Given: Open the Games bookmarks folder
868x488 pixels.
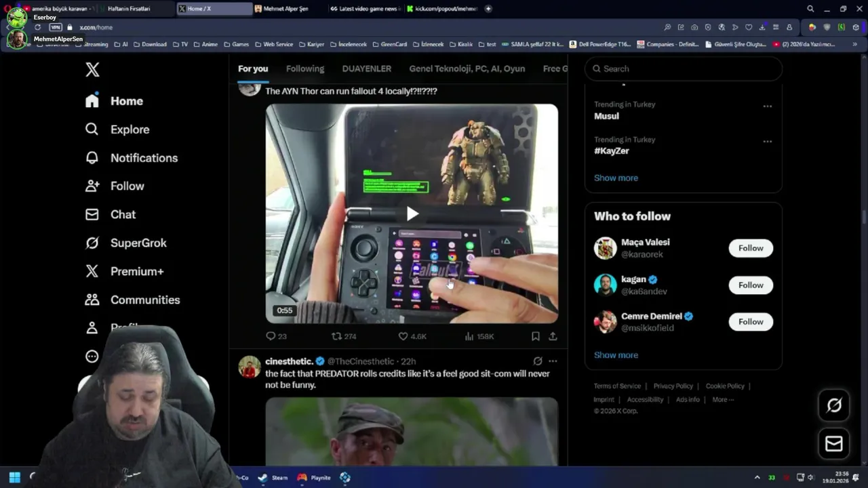Looking at the screenshot, I should click(x=236, y=44).
